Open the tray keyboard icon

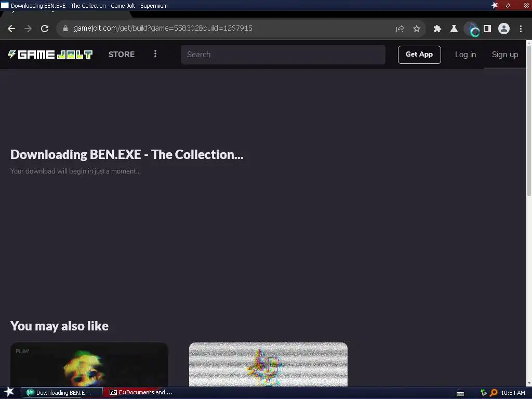coord(460,393)
